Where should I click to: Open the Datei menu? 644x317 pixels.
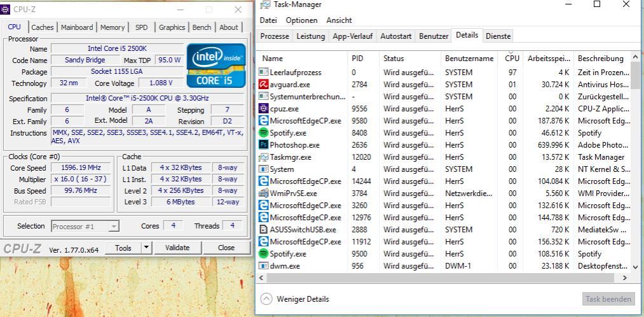(x=269, y=20)
